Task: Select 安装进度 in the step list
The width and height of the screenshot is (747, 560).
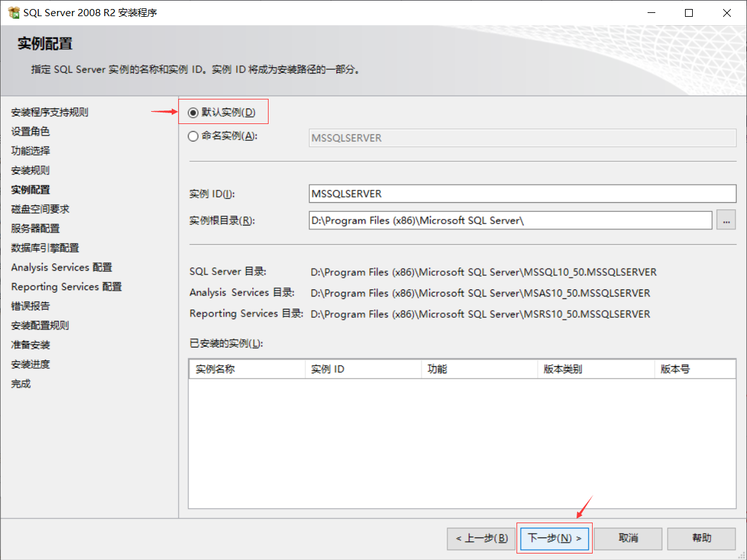Action: [x=30, y=364]
